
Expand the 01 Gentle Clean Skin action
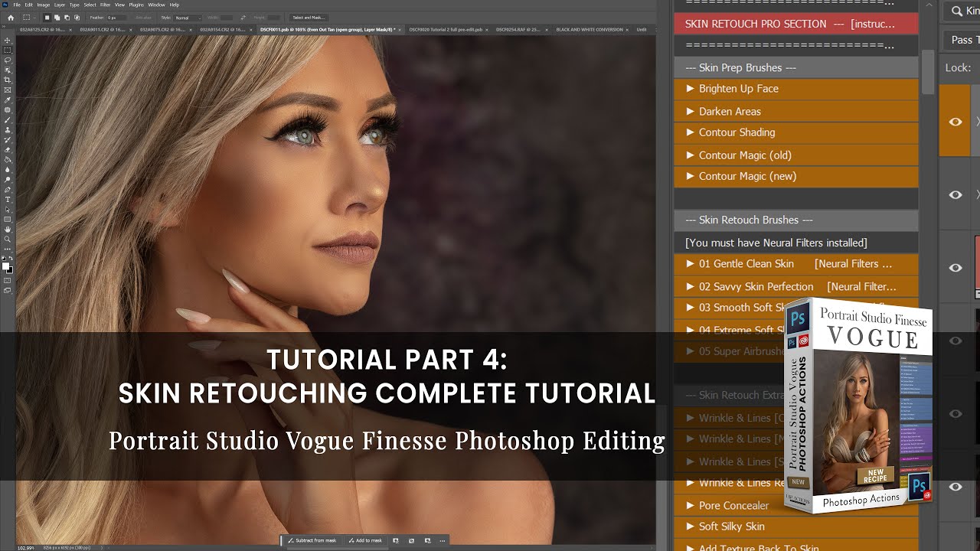point(691,263)
